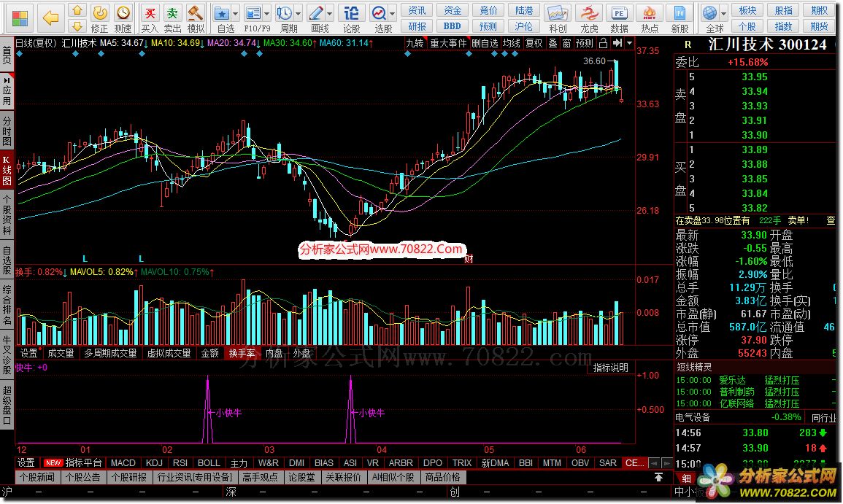Toggle 复权 price adjustment on chart
The width and height of the screenshot is (843, 504).
534,43
